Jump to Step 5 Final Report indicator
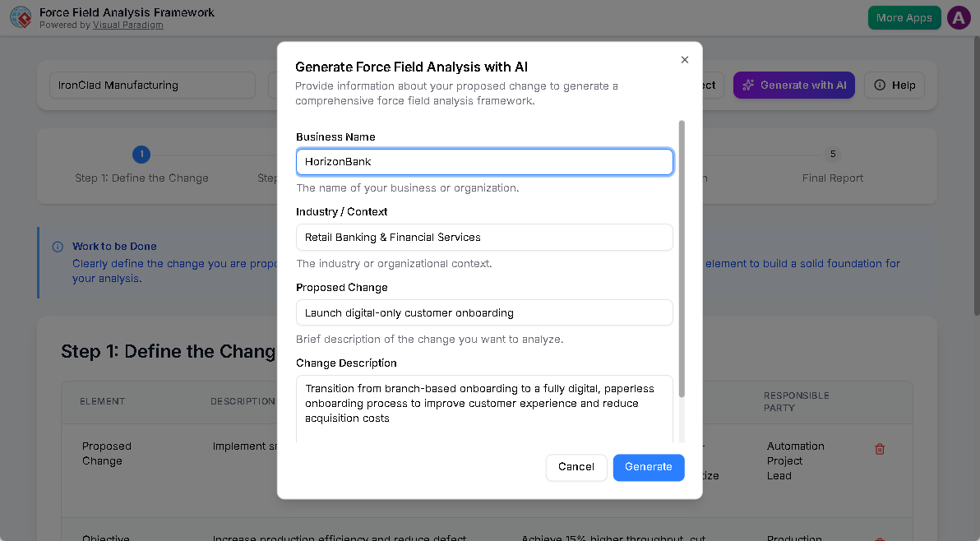Viewport: 980px width, 541px height. click(833, 155)
